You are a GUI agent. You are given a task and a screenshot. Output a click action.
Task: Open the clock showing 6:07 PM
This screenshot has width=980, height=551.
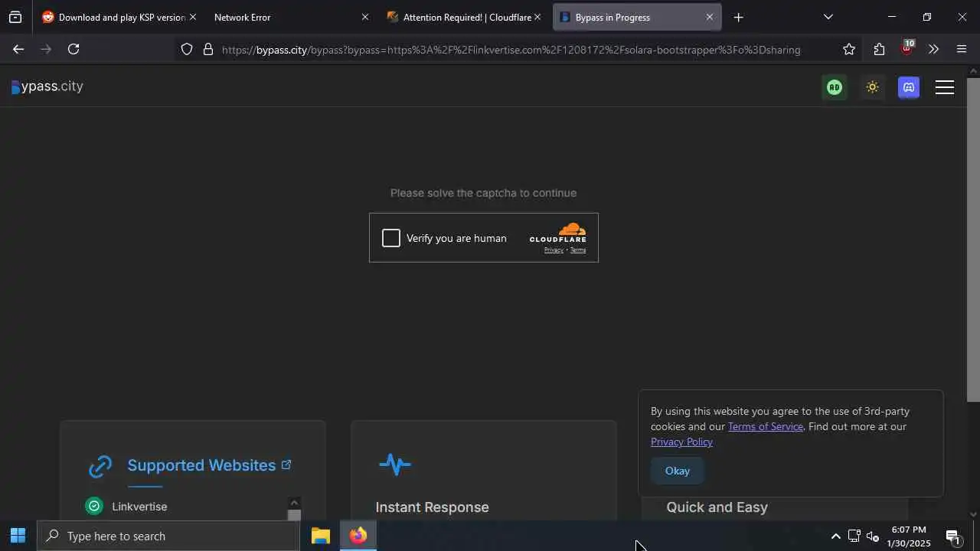pos(909,536)
